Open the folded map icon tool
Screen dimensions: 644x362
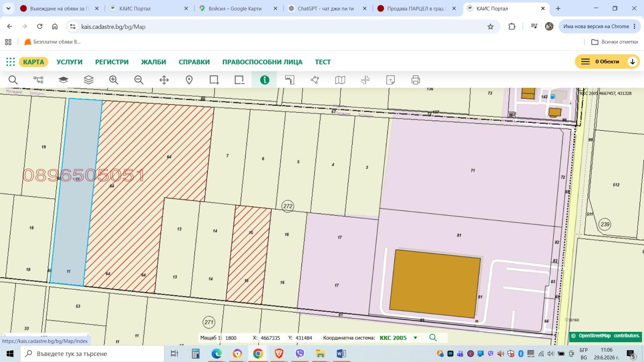coord(340,80)
